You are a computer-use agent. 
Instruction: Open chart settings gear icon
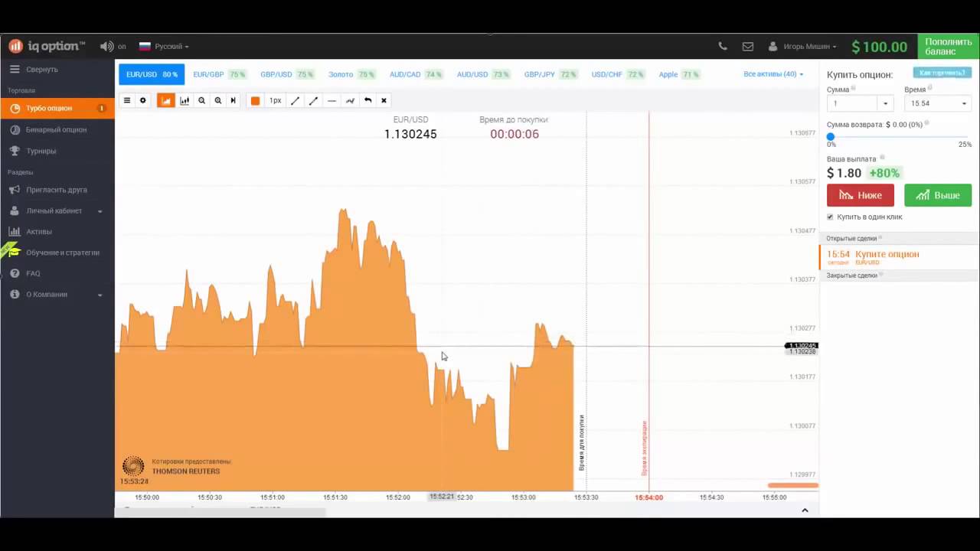[142, 100]
